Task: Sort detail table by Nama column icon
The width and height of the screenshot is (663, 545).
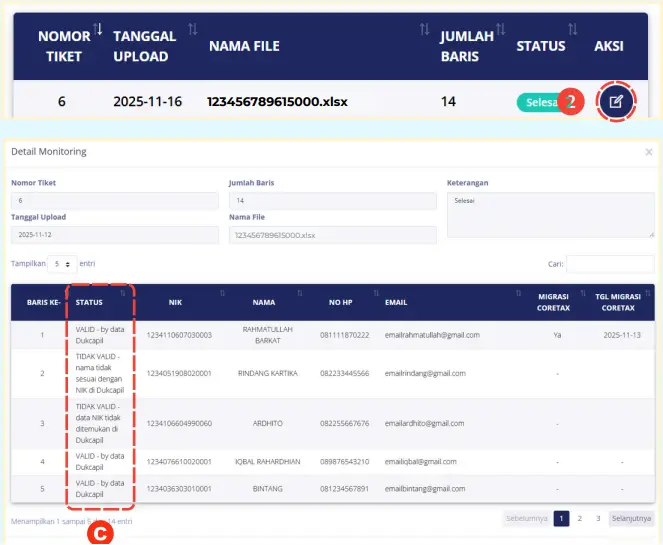Action: coord(300,293)
